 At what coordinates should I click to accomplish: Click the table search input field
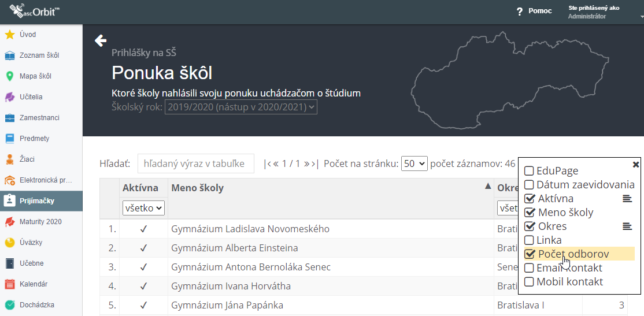point(195,163)
